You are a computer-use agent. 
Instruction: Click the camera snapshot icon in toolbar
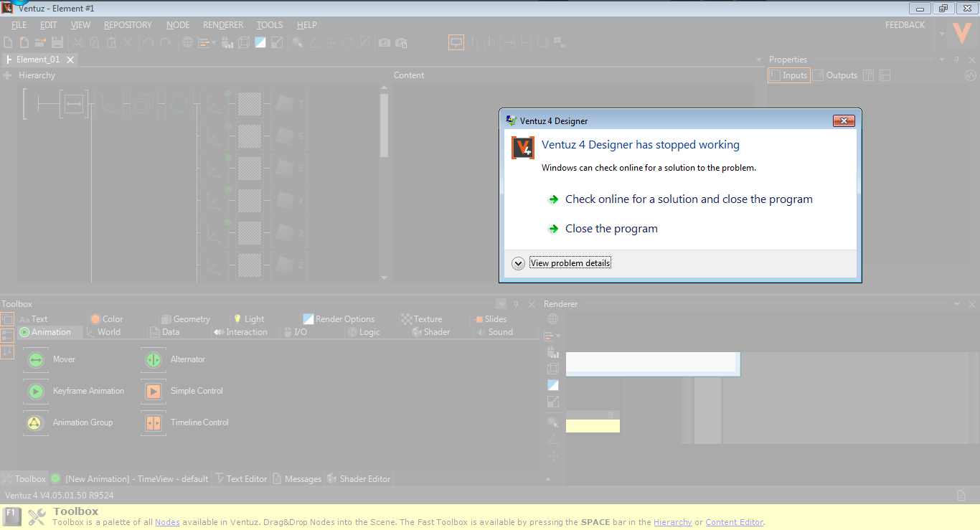[385, 43]
